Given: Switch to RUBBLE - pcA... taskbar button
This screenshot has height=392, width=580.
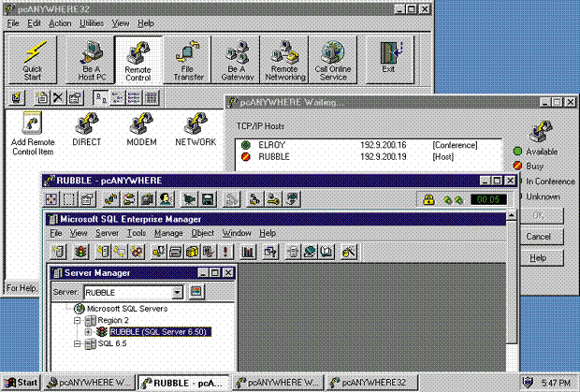Looking at the screenshot, I should (183, 383).
